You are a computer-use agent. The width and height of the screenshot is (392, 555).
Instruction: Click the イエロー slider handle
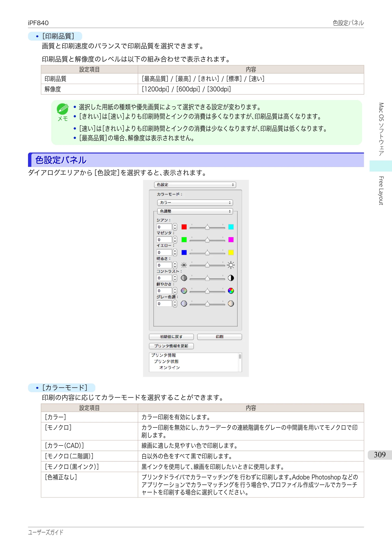(207, 253)
